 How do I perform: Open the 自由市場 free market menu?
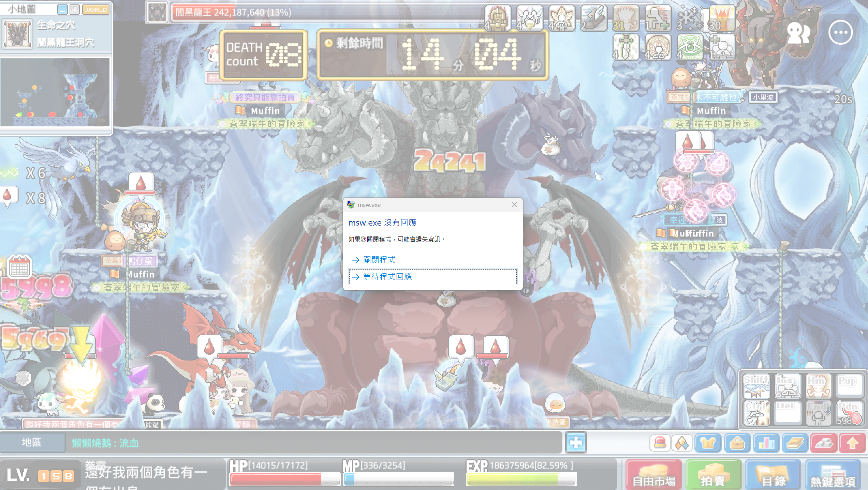click(x=653, y=475)
